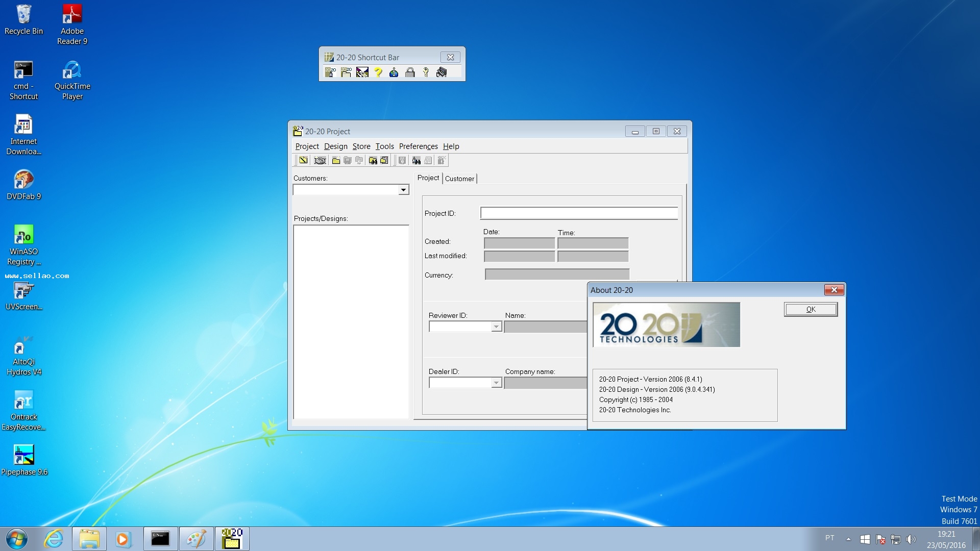Image resolution: width=980 pixels, height=551 pixels.
Task: Click the globe info icon in Shortcut Bar
Action: coord(394,72)
